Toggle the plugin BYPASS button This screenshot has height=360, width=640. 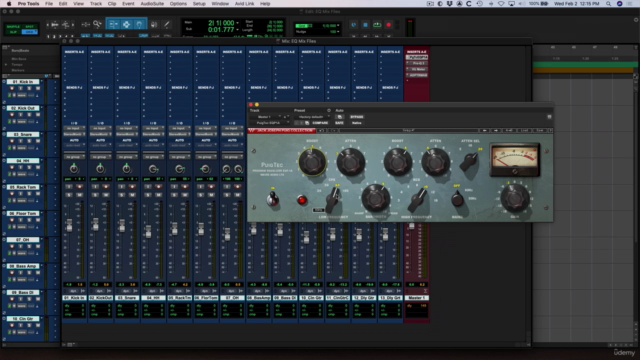[356, 117]
